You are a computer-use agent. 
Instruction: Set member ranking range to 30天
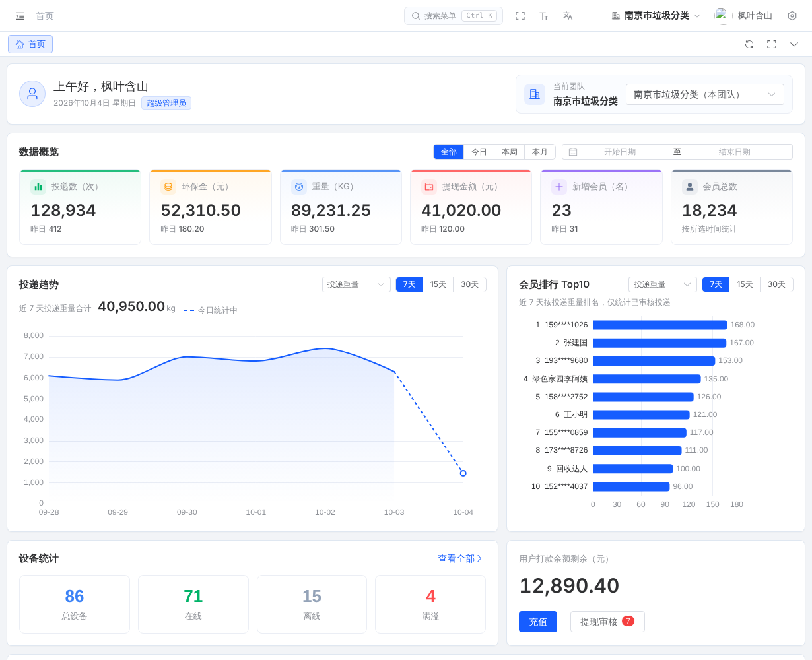(777, 284)
